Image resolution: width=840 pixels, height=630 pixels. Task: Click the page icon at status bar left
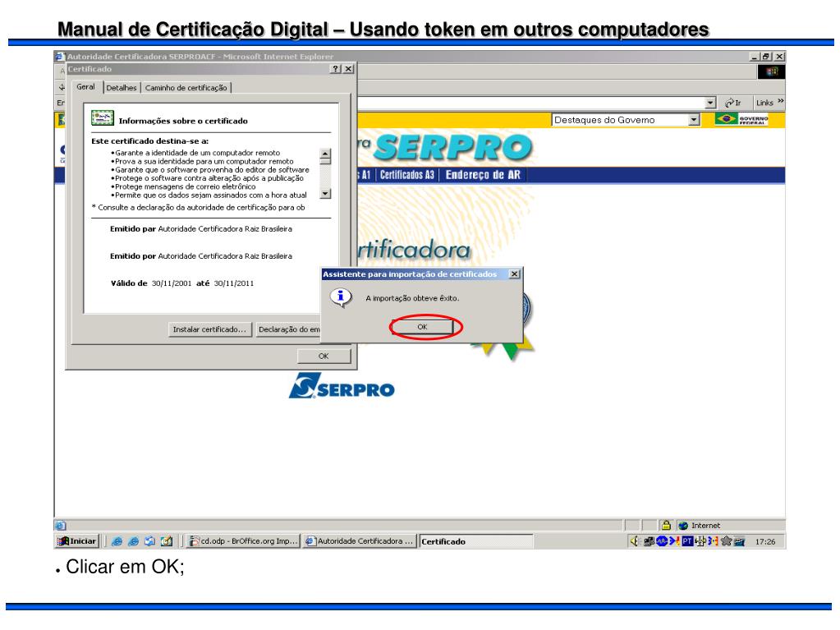pyautogui.click(x=61, y=526)
